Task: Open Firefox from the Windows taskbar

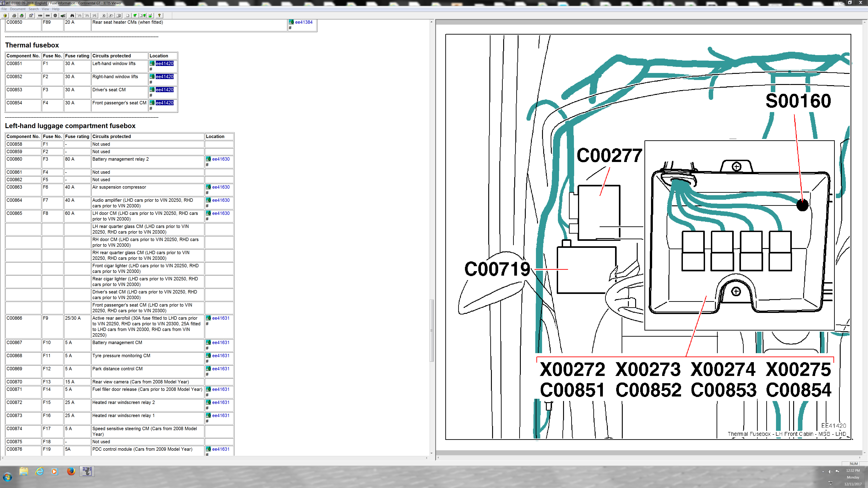Action: (71, 471)
